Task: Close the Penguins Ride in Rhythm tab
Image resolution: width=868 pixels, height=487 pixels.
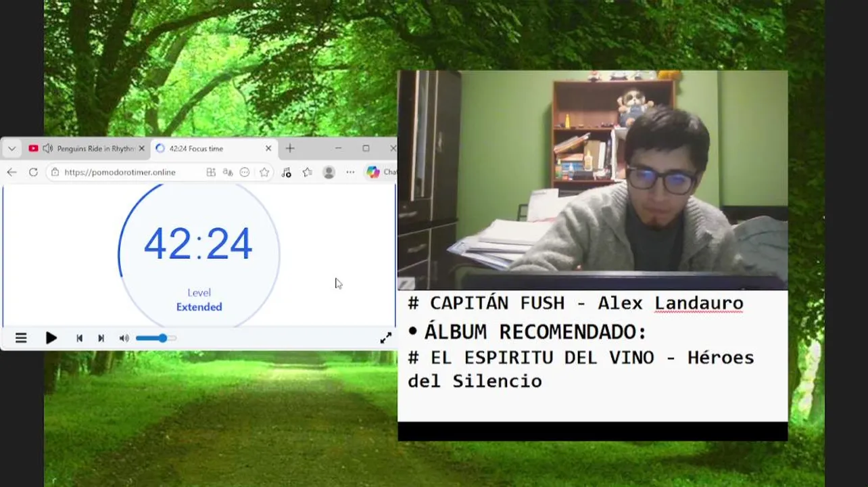Action: (141, 149)
